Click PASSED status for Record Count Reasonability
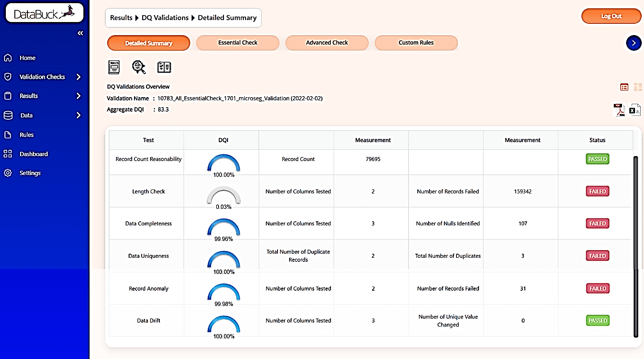Image resolution: width=644 pixels, height=359 pixels. tap(597, 159)
